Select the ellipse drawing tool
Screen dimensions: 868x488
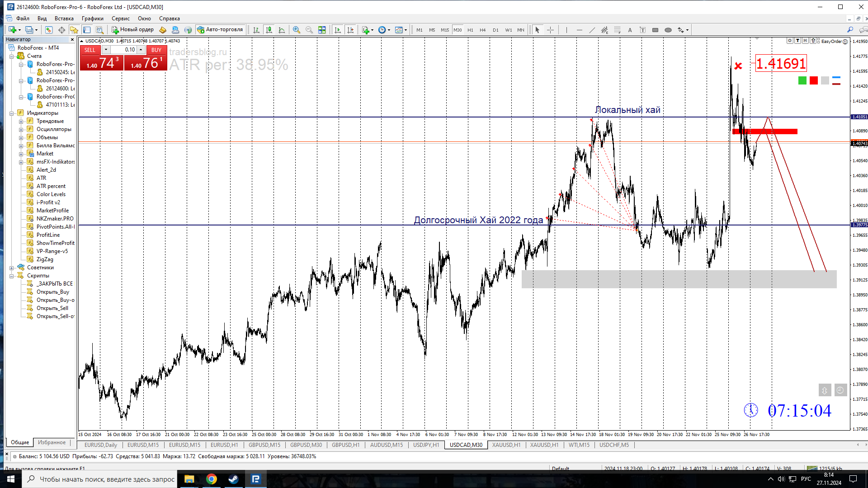pos(668,30)
